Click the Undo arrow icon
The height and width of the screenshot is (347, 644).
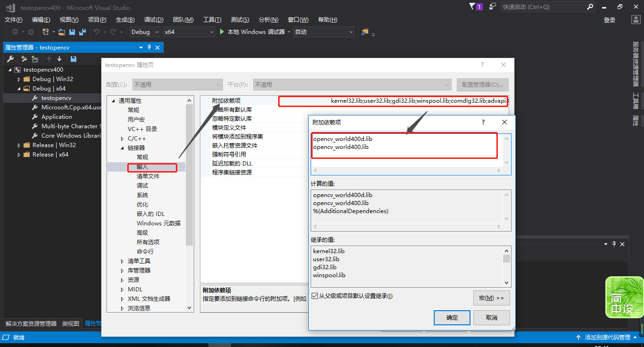point(96,32)
